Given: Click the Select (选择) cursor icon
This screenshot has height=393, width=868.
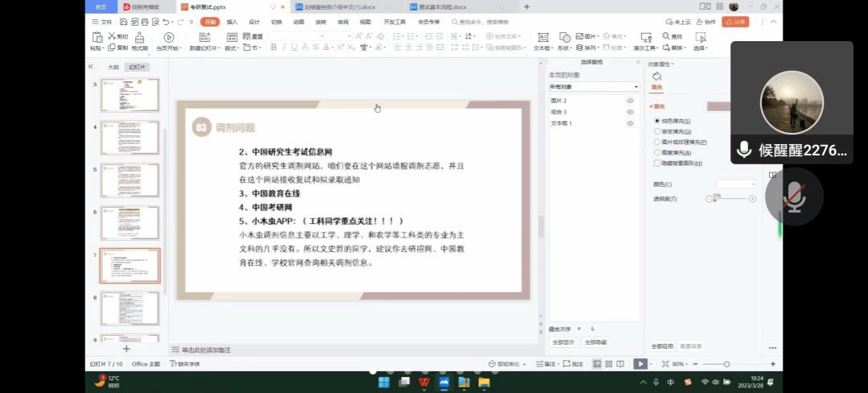Looking at the screenshot, I should 701,38.
